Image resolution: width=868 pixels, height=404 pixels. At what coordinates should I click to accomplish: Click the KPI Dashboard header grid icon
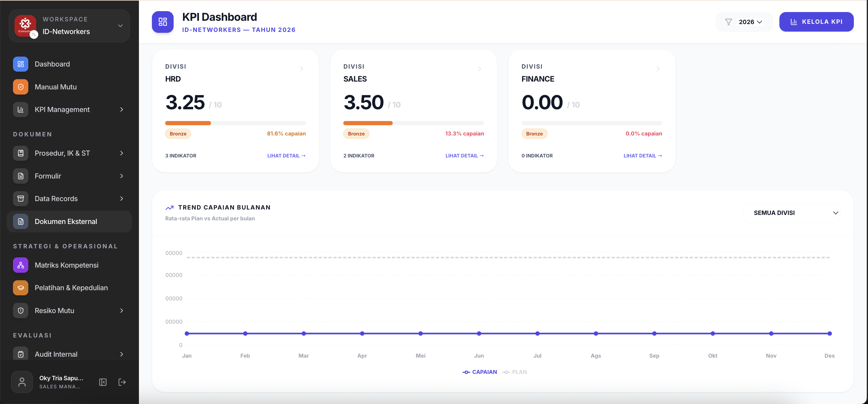[163, 22]
